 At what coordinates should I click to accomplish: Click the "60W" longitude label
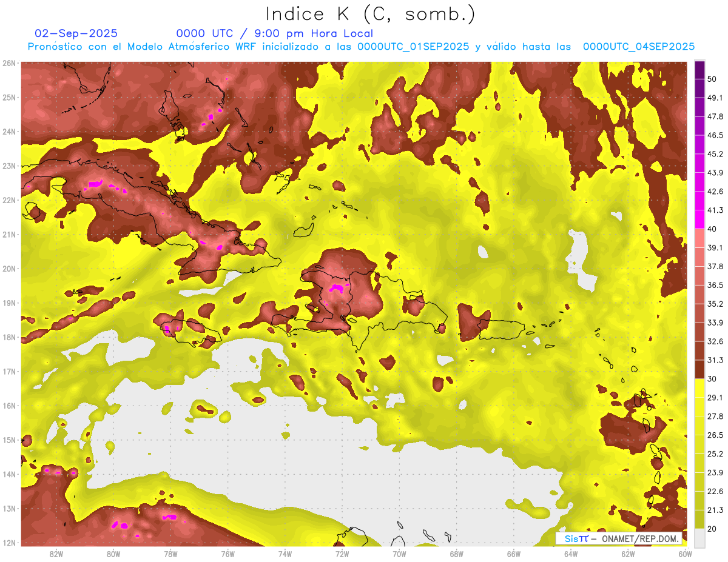click(x=684, y=554)
